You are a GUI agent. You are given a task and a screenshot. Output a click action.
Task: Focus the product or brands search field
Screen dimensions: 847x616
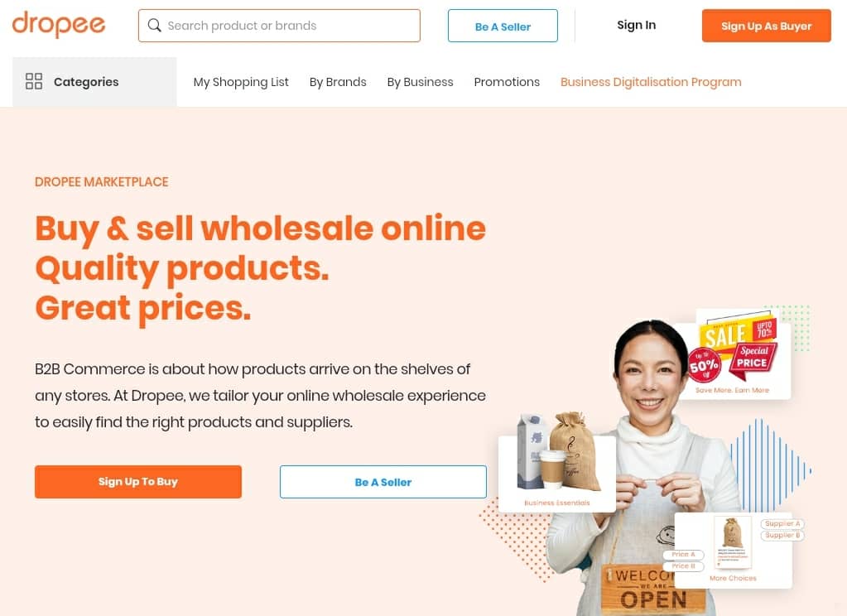(279, 26)
